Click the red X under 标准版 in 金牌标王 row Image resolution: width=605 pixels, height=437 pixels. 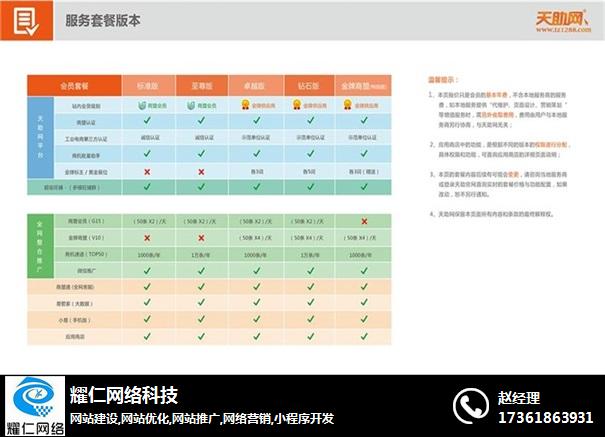tap(147, 172)
